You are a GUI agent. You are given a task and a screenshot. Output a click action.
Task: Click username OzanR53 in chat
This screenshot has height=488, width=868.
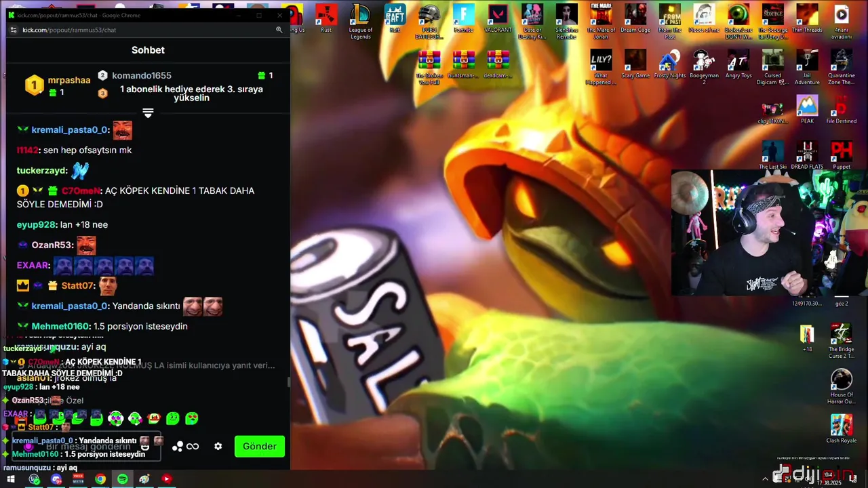pyautogui.click(x=52, y=245)
